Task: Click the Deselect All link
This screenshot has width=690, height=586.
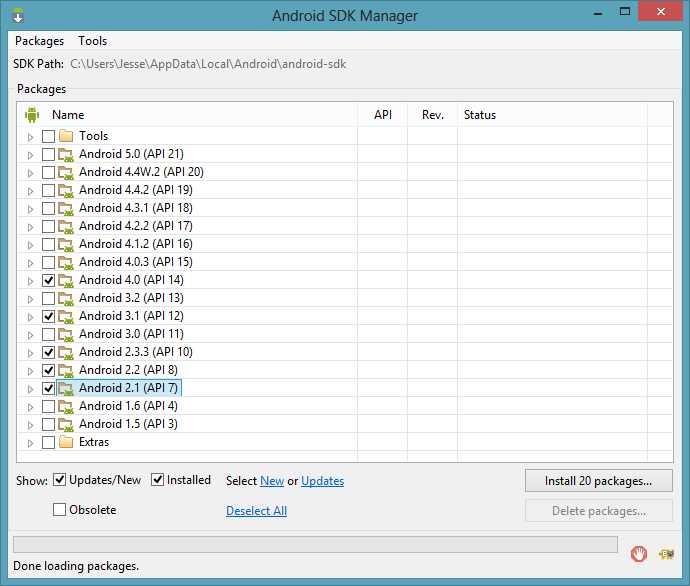Action: click(x=256, y=511)
